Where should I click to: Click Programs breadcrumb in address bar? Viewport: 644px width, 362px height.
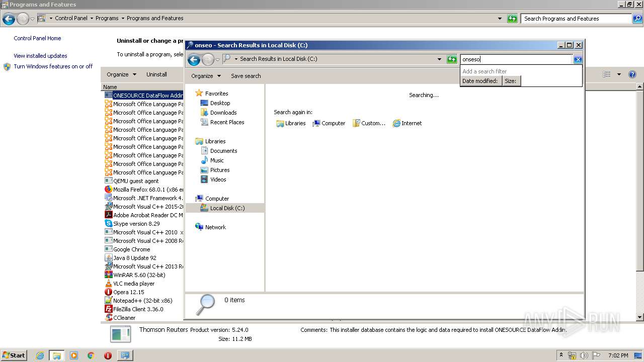[107, 18]
